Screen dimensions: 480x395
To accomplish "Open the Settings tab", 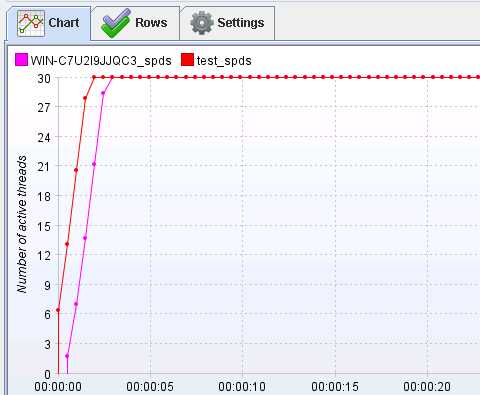I will click(227, 23).
